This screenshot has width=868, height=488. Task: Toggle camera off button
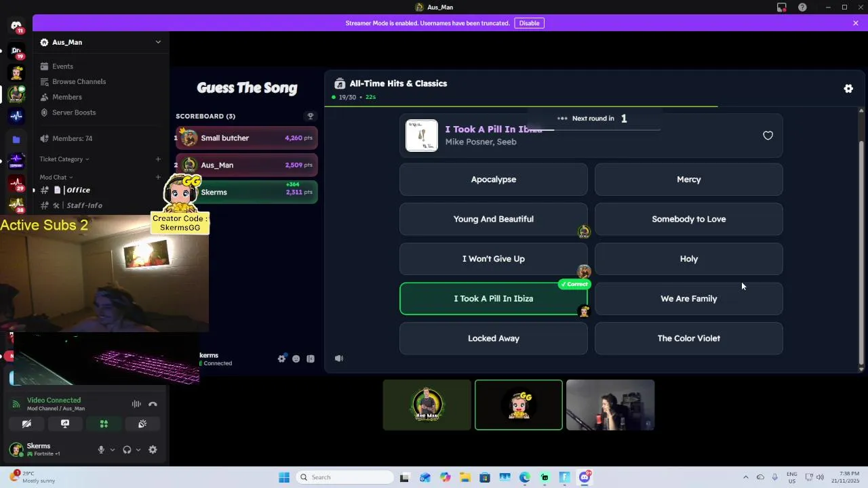click(x=26, y=424)
